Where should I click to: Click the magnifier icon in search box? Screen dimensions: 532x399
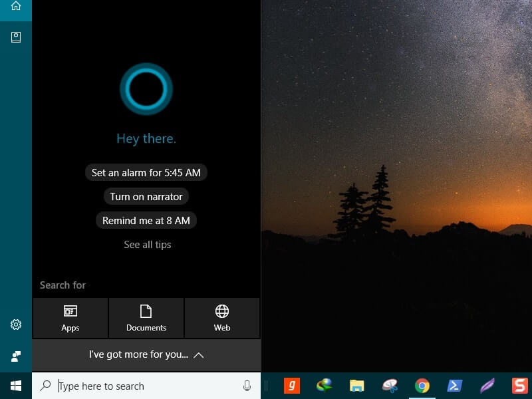pyautogui.click(x=45, y=386)
